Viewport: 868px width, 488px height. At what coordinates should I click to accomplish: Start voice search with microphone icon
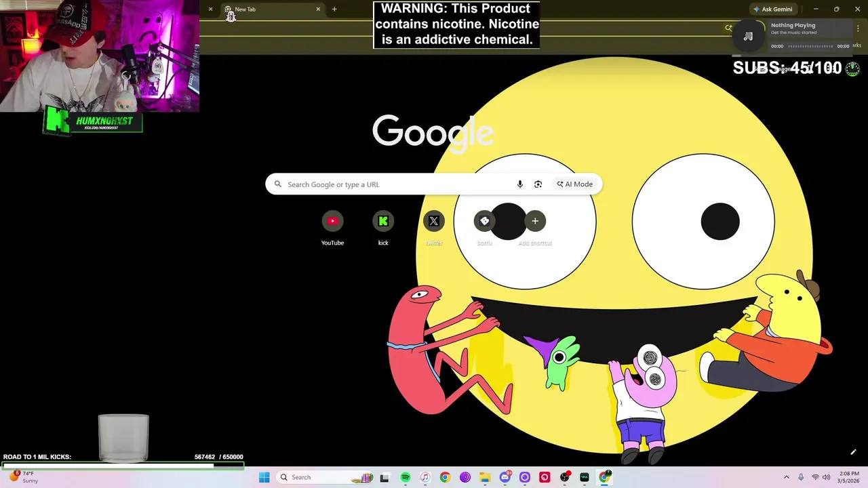click(520, 184)
